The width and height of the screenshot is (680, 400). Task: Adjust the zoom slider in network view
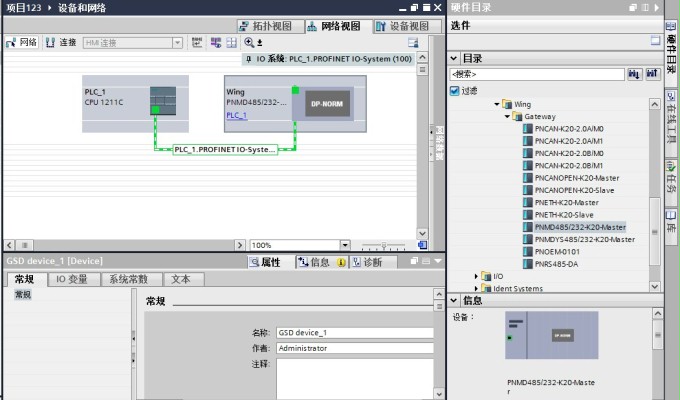[x=384, y=246]
